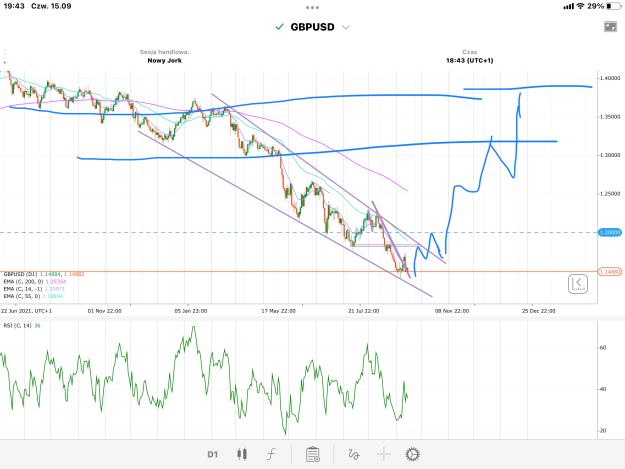Change chart type with candlestick icon
625x469 pixels.
242,454
